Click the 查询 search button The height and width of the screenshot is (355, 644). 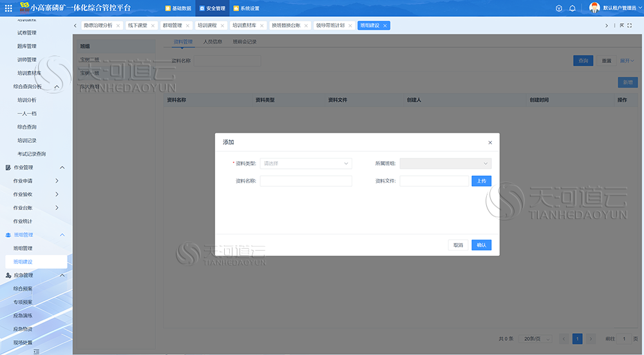pos(583,61)
